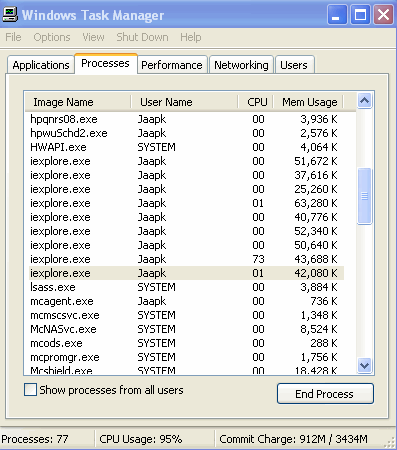Select the Processes tab
Viewport: 397px width, 450px height.
105,63
